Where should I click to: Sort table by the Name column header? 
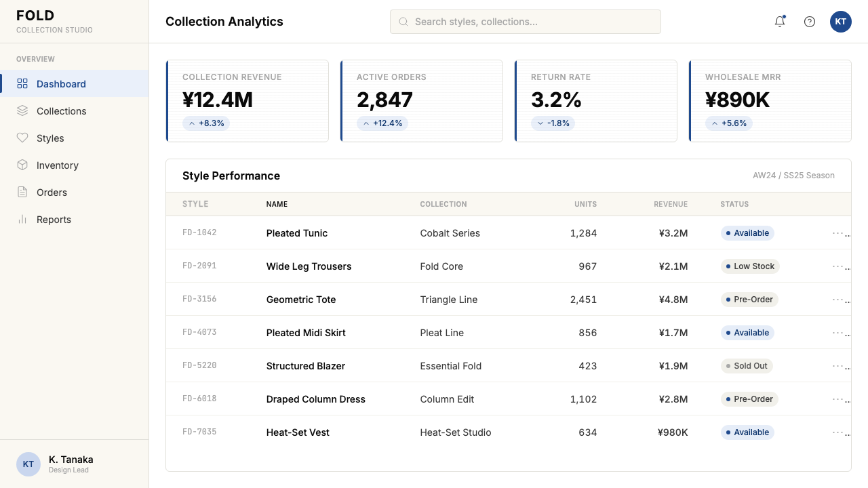pos(277,204)
